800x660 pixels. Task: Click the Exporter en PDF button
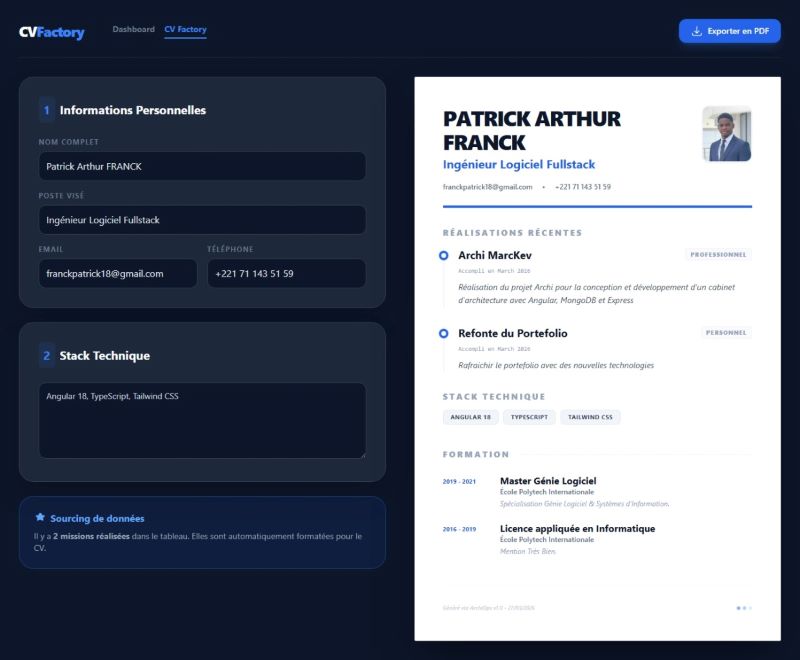[730, 31]
